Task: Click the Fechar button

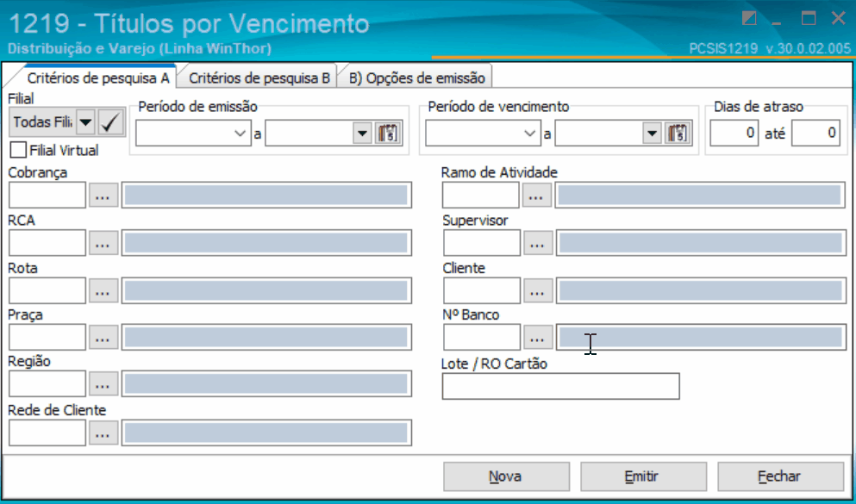Action: pyautogui.click(x=780, y=476)
